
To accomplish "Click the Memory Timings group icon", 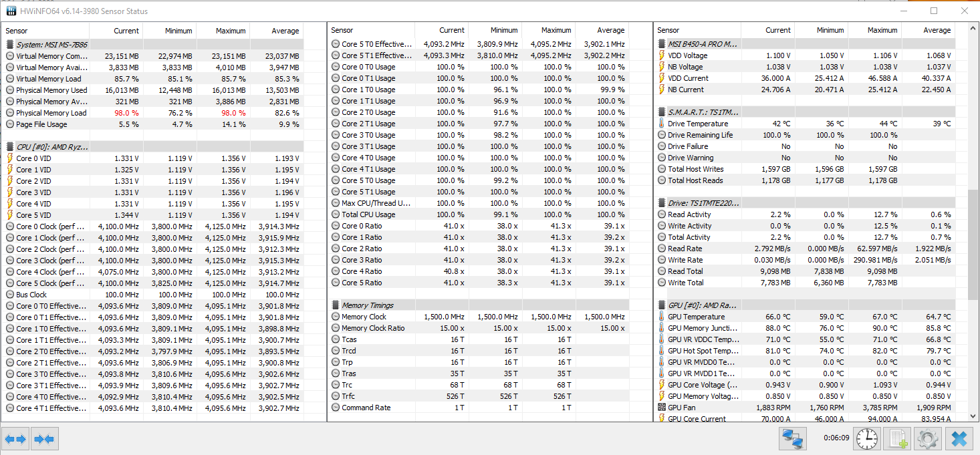I will pyautogui.click(x=336, y=305).
